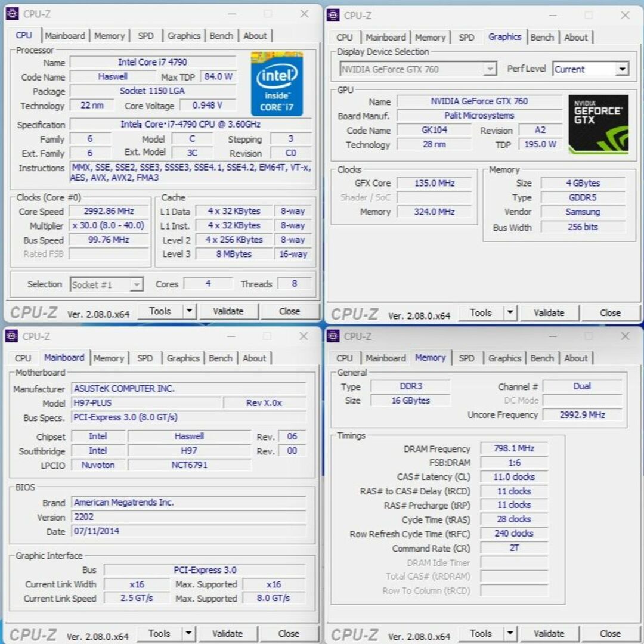Click the Intel Core i7 logo badge
The width and height of the screenshot is (644, 644).
click(x=277, y=84)
